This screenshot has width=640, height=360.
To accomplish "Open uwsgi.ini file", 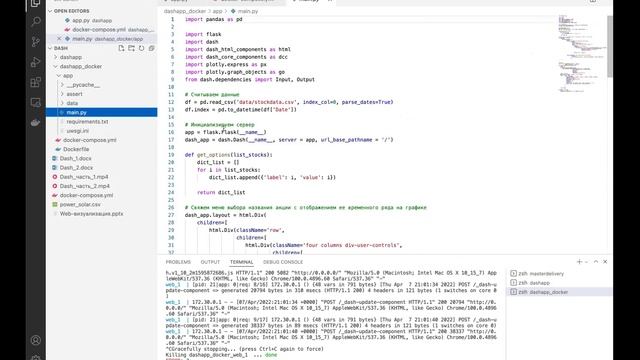I will click(x=78, y=131).
